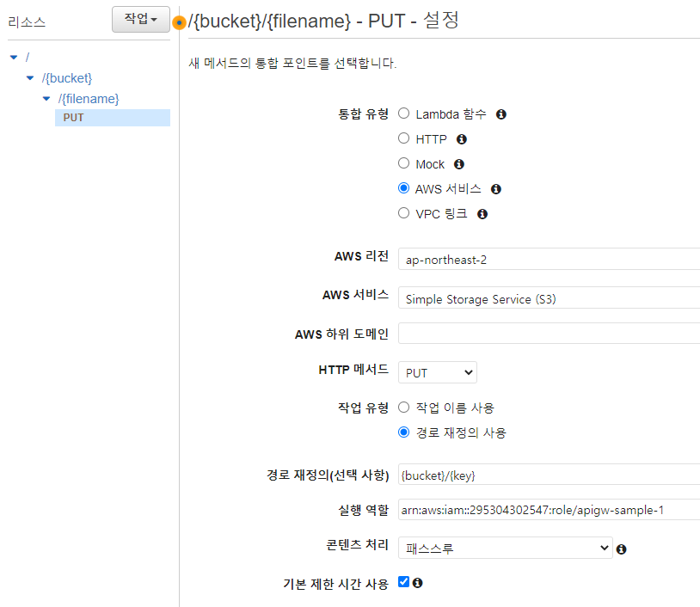Choose AWS 서비스 integration type
Screen dimensions: 700x607
click(x=403, y=188)
